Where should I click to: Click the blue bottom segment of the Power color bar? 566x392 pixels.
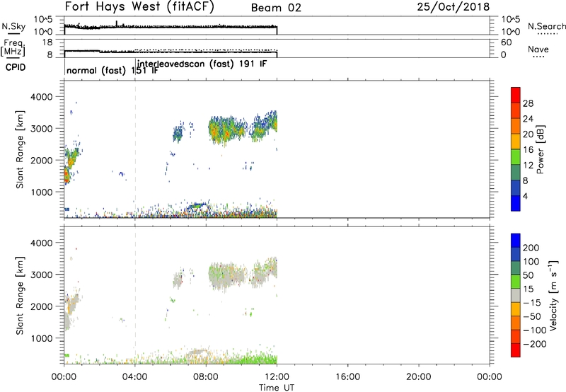coord(516,203)
